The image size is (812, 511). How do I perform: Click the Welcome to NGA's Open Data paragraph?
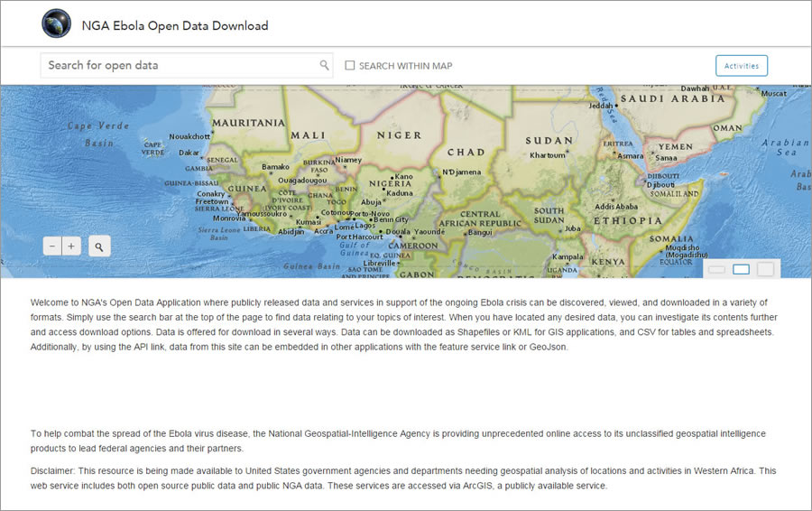click(404, 324)
